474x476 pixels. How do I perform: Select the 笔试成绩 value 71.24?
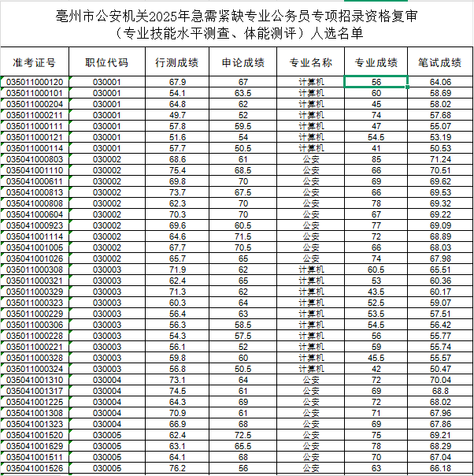(x=440, y=159)
